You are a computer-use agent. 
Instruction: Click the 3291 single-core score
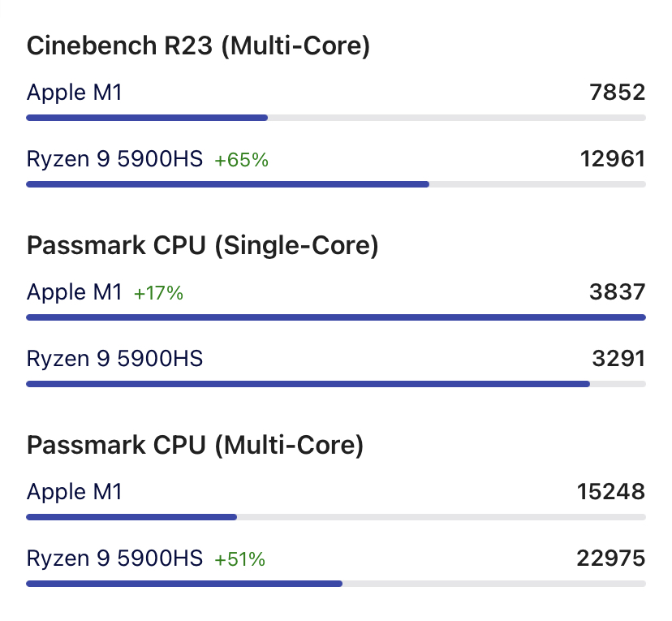(x=618, y=358)
